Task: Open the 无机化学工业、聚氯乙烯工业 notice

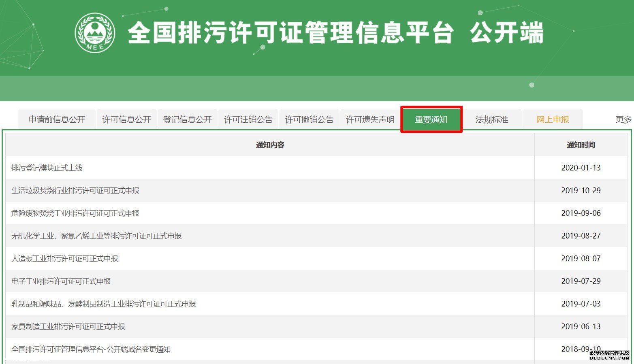Action: pyautogui.click(x=96, y=236)
